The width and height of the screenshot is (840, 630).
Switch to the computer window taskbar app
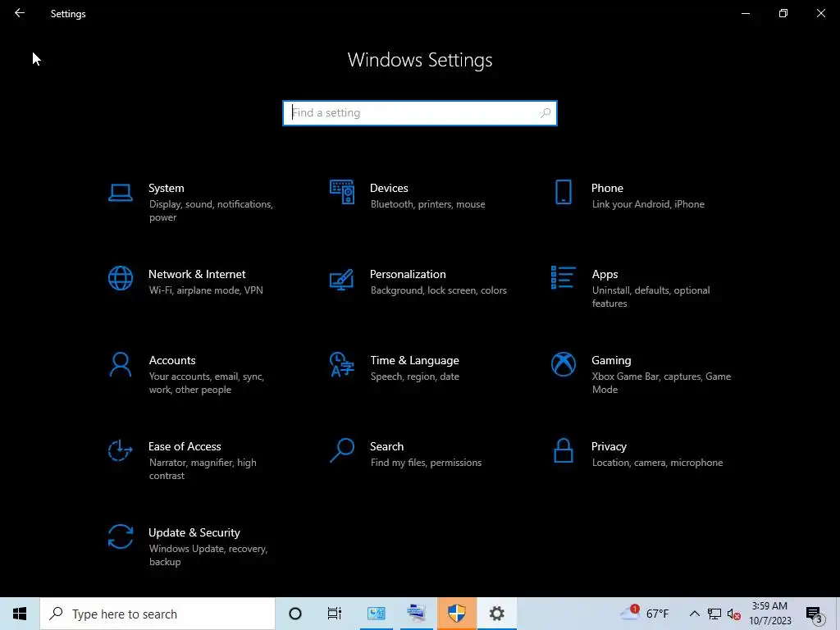416,614
